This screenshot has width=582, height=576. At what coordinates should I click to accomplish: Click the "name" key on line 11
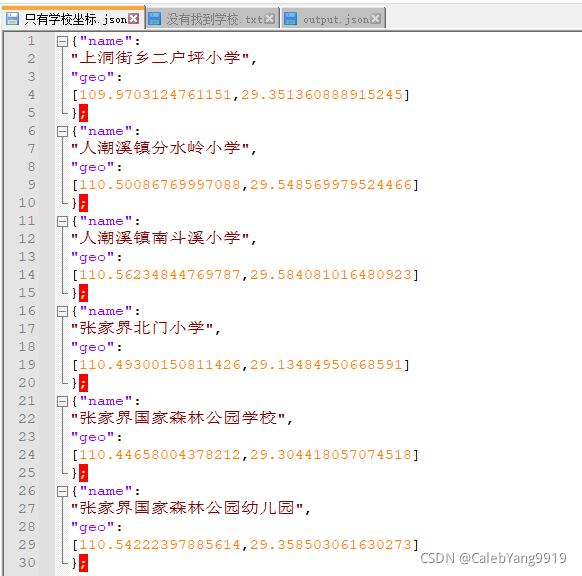click(x=106, y=222)
